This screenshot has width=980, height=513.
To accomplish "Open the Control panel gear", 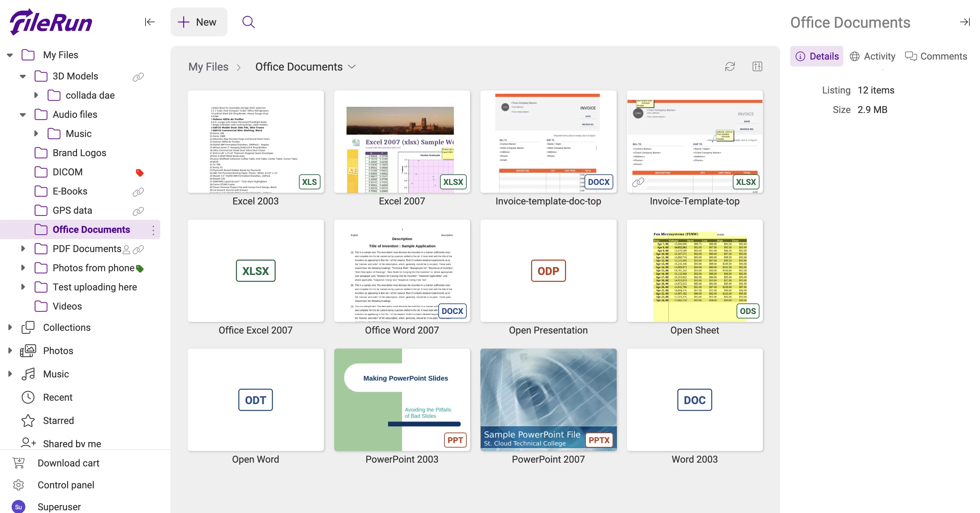I will 18,485.
